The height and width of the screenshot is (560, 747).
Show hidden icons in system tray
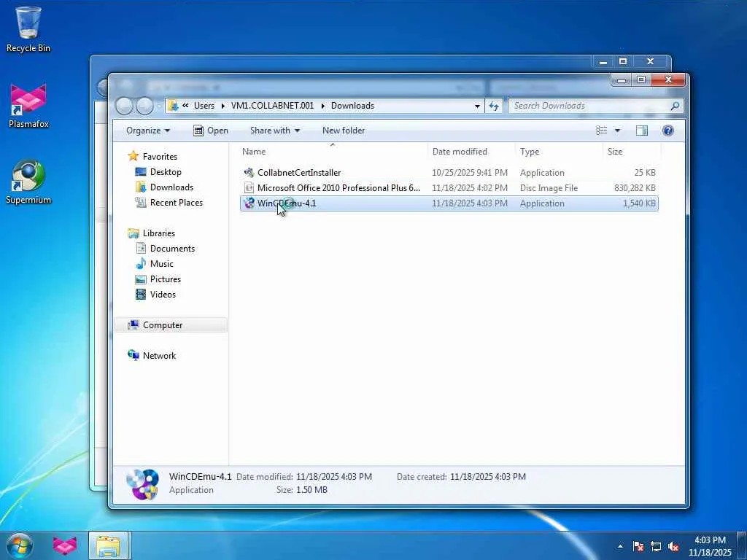pos(620,546)
